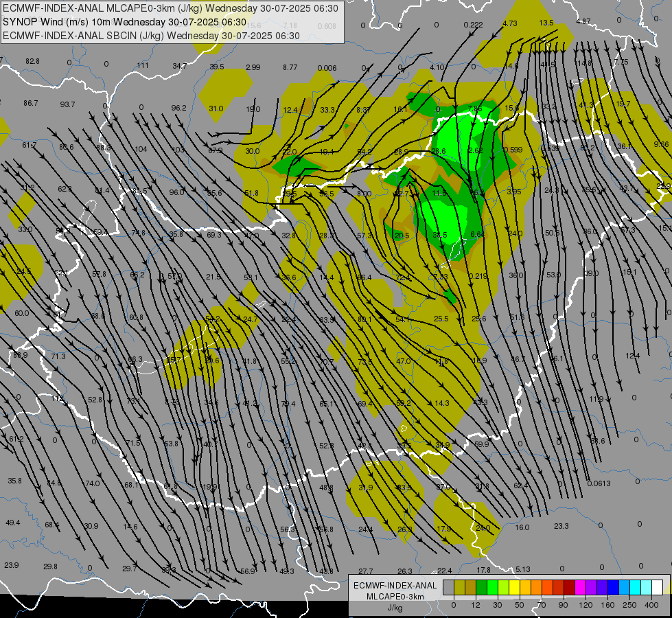Screen dimensions: 672x618
Task: Click the map value 8.77
Action: (290, 67)
